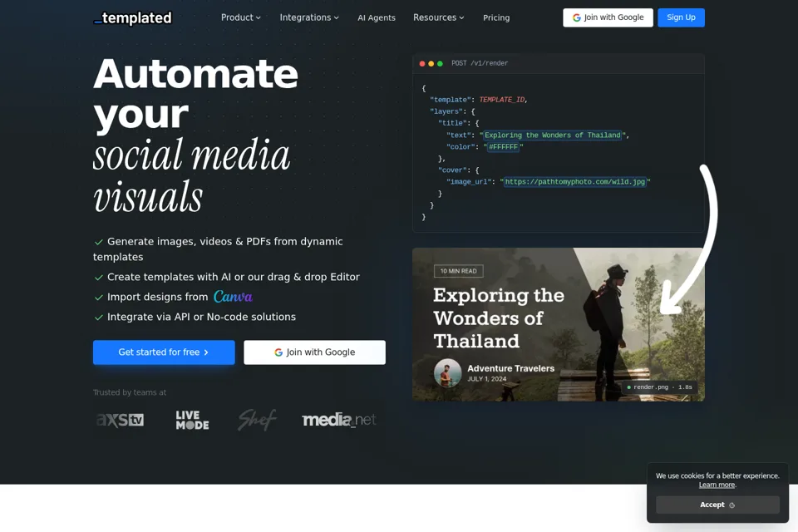Expand the Integrations menu
This screenshot has width=798, height=532.
click(x=309, y=17)
